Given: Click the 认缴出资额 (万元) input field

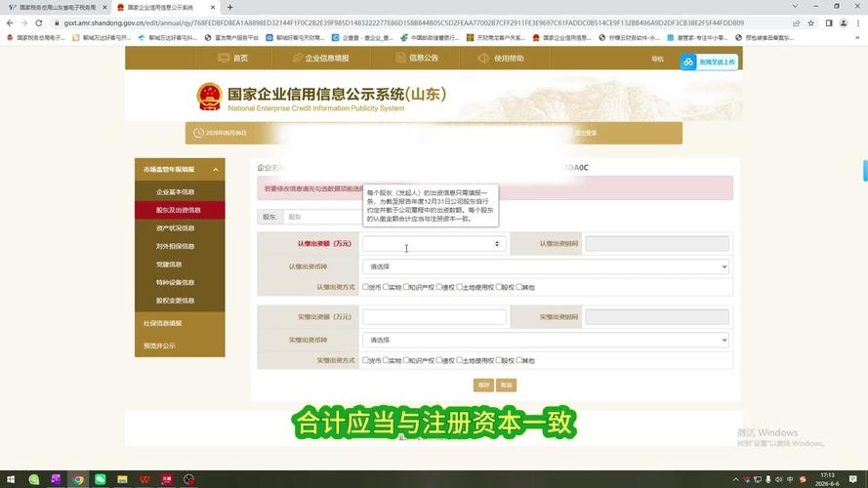Looking at the screenshot, I should [434, 243].
